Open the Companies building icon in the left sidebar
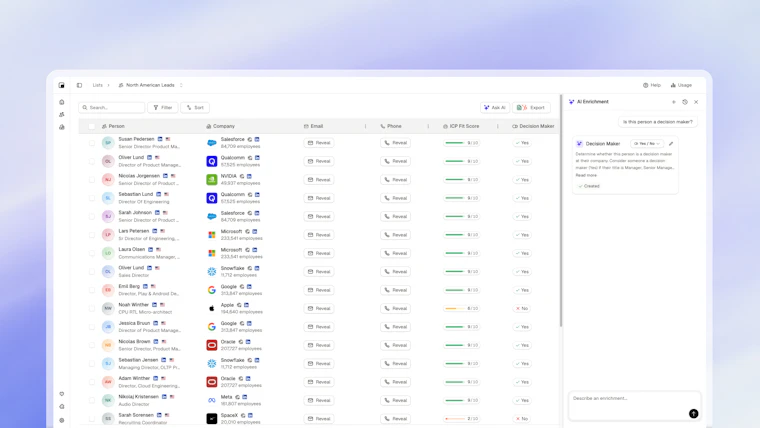 (62, 127)
